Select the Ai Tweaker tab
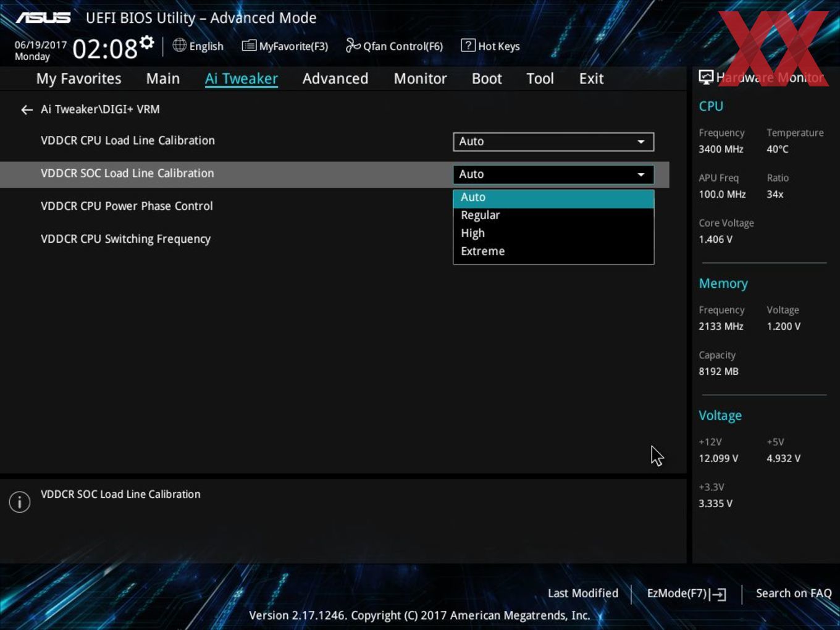 coord(241,78)
